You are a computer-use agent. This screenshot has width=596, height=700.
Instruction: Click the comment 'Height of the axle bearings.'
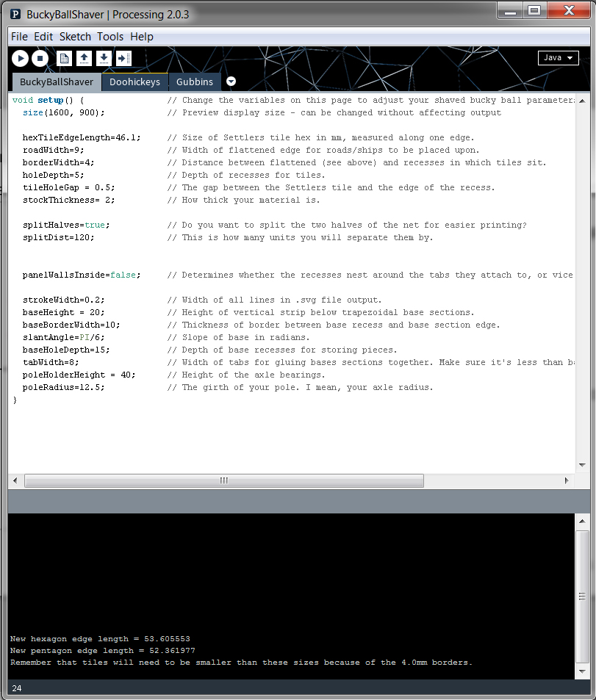[x=246, y=375]
